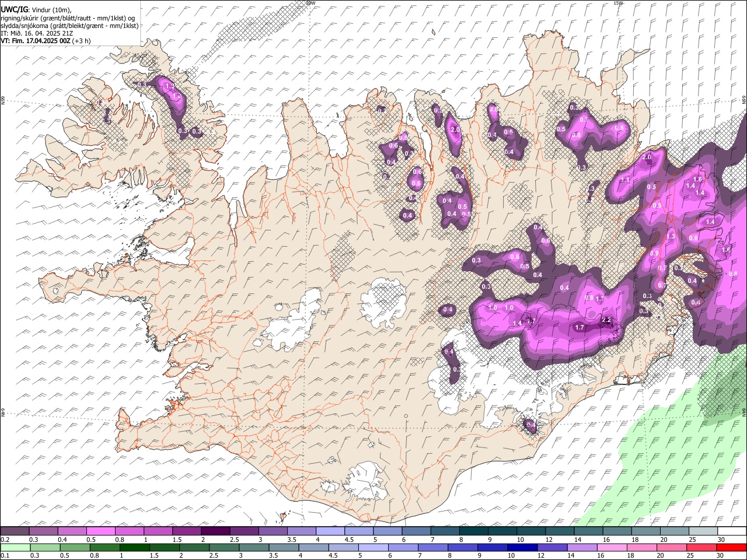Click the "0.2" label under the snow legend
The height and width of the screenshot is (560, 747).
5,540
